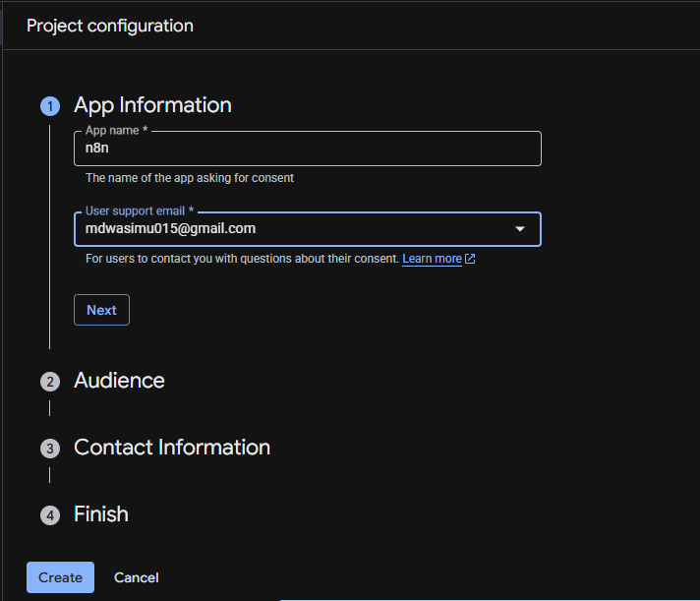The image size is (700, 601).
Task: Click the step 3 number circle
Action: click(x=49, y=449)
